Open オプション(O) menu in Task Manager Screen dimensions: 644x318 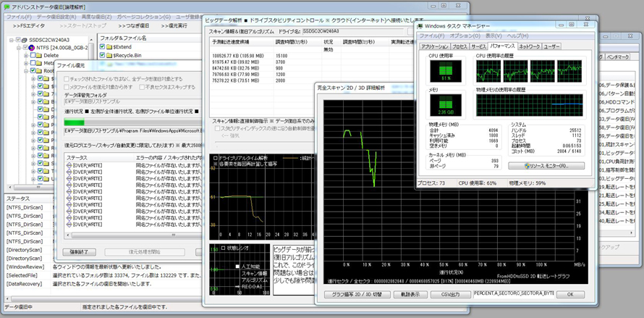pyautogui.click(x=465, y=35)
